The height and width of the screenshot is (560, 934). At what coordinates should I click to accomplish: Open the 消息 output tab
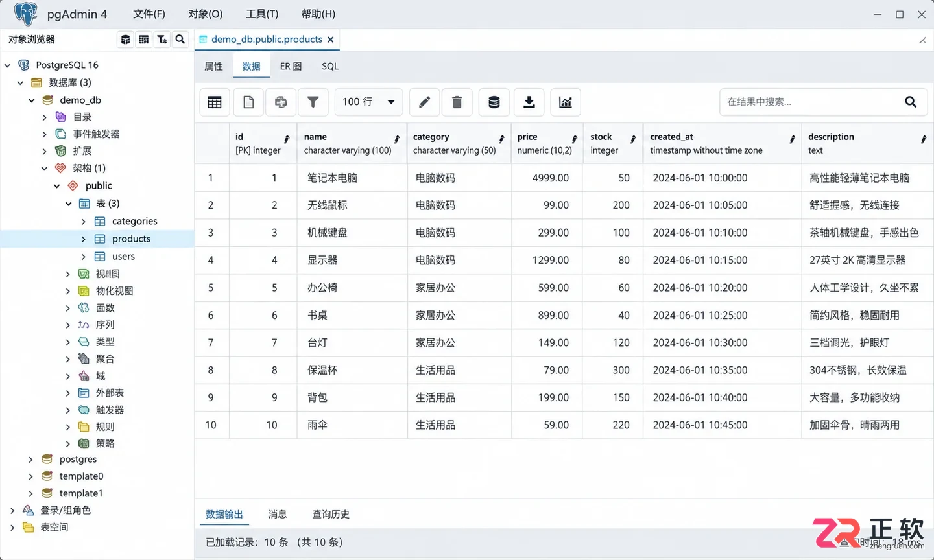coord(278,514)
